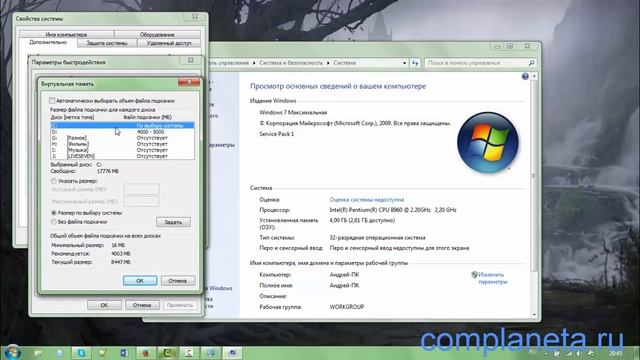Click the Изменить параметры link
The height and width of the screenshot is (360, 640).
[x=493, y=278]
